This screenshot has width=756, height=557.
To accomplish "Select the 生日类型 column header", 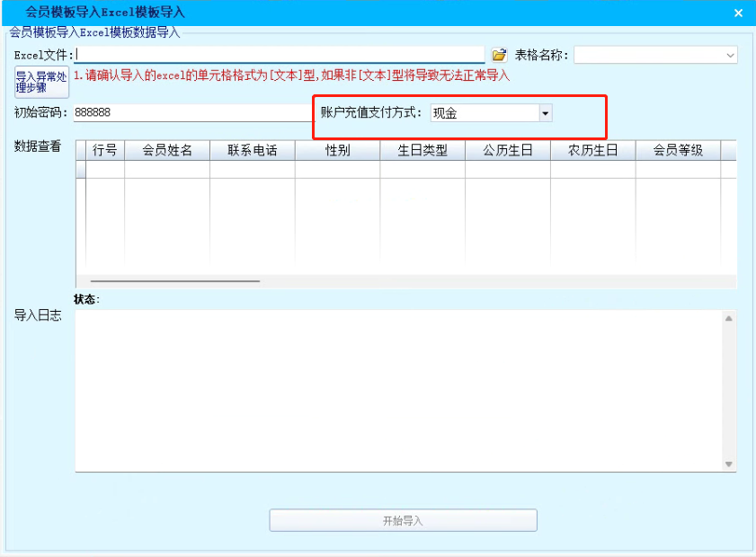I will (x=422, y=150).
